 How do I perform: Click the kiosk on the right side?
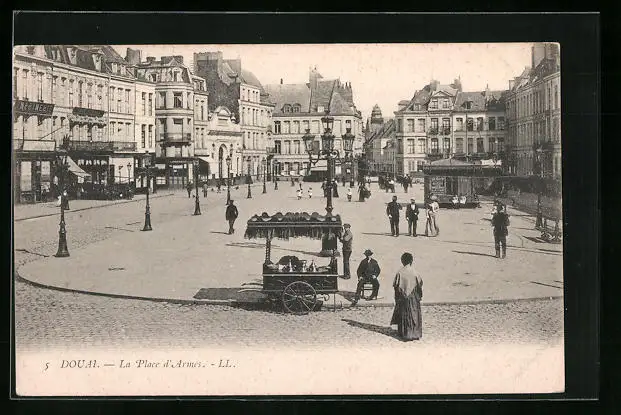point(459,181)
